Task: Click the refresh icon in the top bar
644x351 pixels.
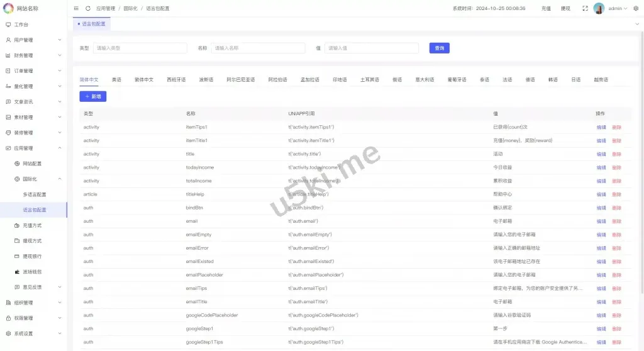Action: click(x=87, y=8)
